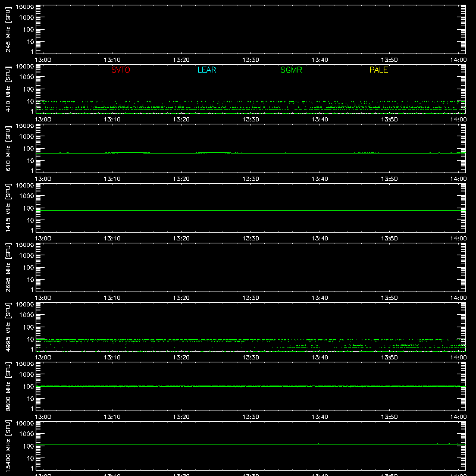
Task: Select the 2695 MHz [SFU] axis title
Action: pos(8,267)
